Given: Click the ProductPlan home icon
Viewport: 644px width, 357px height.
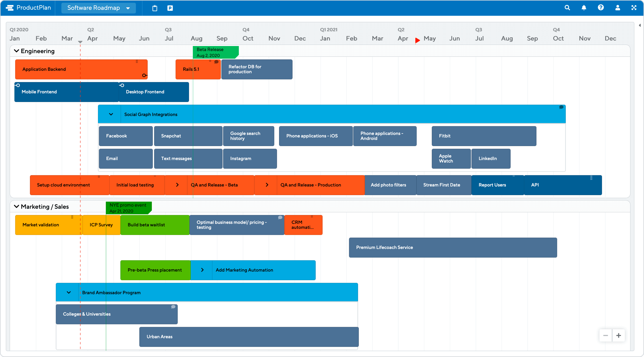Looking at the screenshot, I should click(x=10, y=7).
